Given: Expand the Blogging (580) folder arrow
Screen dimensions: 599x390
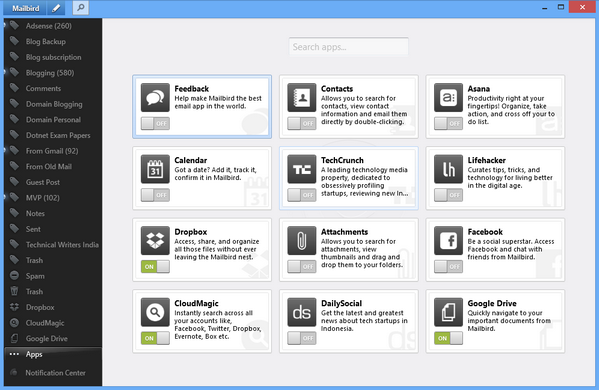Looking at the screenshot, I should (5, 72).
